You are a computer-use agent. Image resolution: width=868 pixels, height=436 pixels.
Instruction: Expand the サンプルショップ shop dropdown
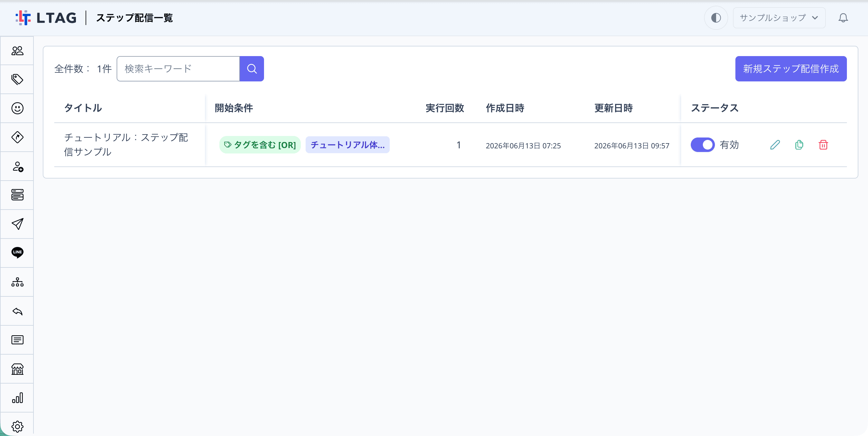pos(779,18)
